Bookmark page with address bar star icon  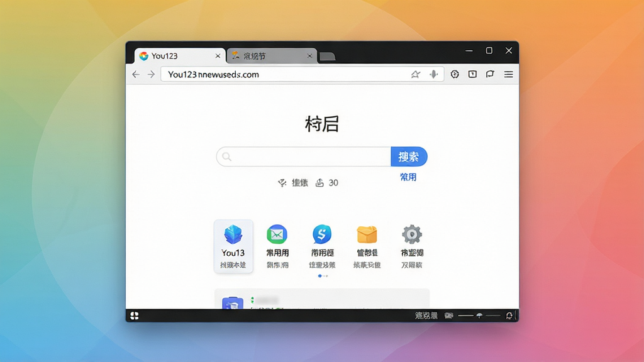click(x=416, y=74)
